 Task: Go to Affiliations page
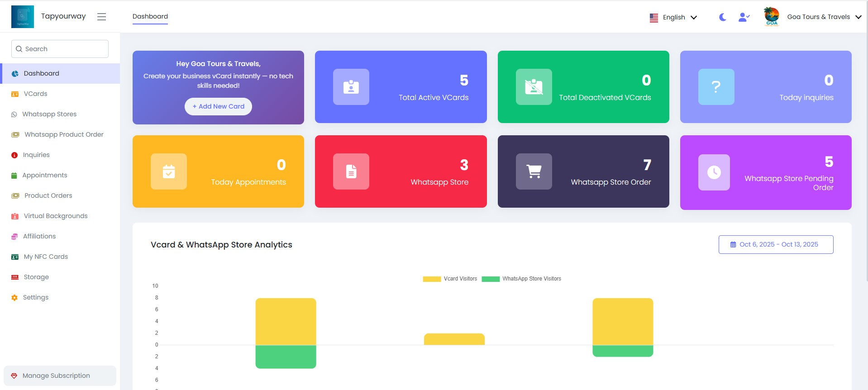click(x=60, y=236)
